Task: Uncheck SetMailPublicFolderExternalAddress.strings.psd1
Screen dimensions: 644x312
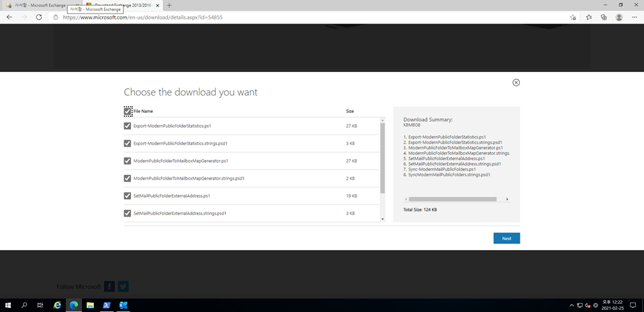Action: click(128, 213)
